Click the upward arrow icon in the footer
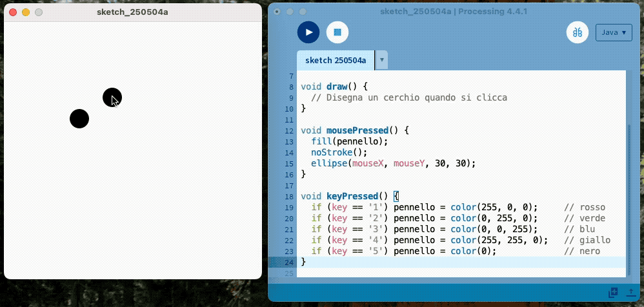 [x=630, y=292]
